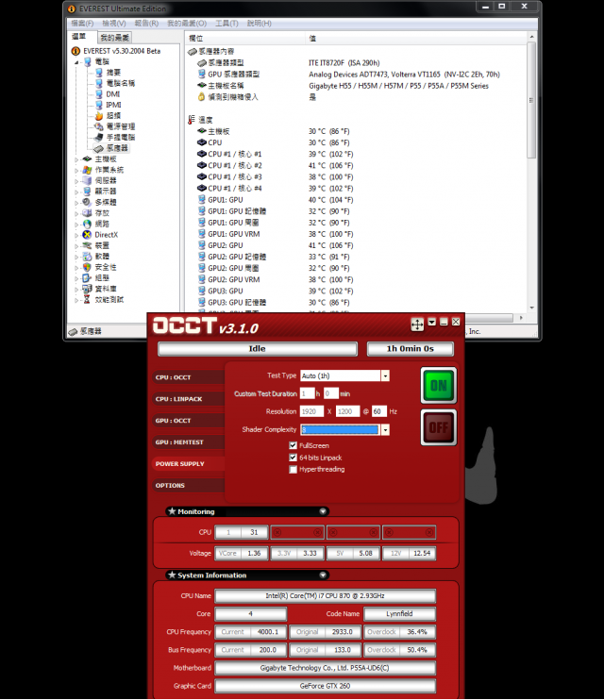604x700 pixels.
Task: Click the refresh rate 60 Hz field
Action: tap(379, 411)
